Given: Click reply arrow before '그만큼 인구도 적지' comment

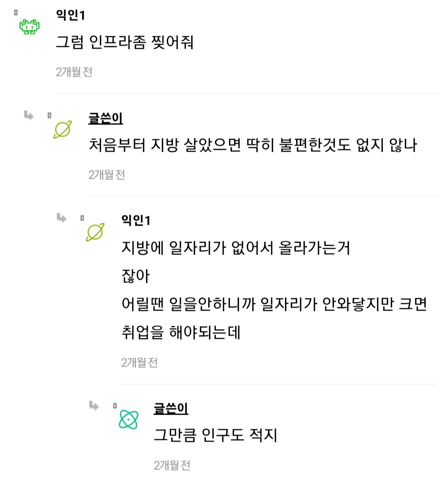Looking at the screenshot, I should [x=94, y=406].
